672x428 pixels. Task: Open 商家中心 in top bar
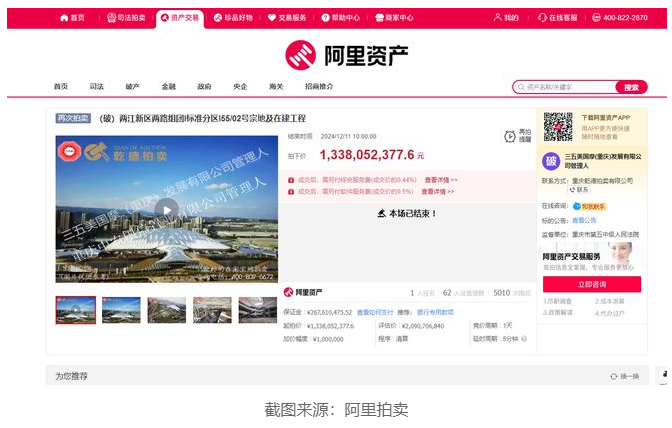pyautogui.click(x=395, y=18)
